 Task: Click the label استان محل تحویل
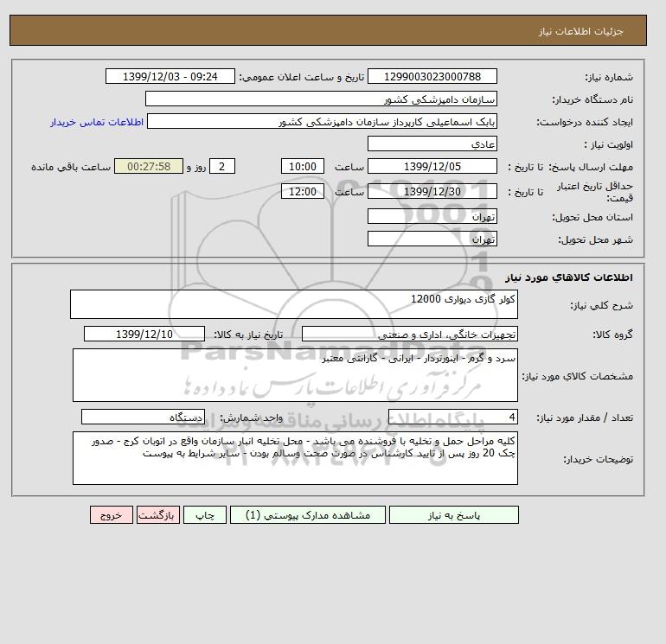pyautogui.click(x=592, y=217)
